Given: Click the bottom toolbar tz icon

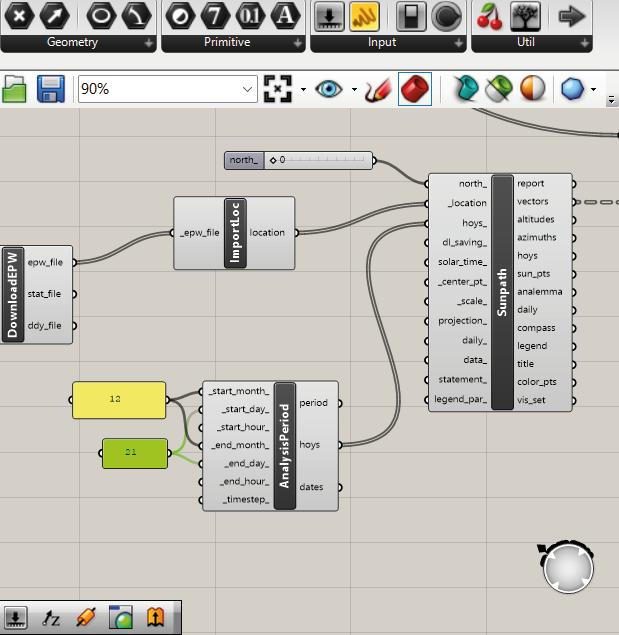Looking at the screenshot, I should 51,618.
